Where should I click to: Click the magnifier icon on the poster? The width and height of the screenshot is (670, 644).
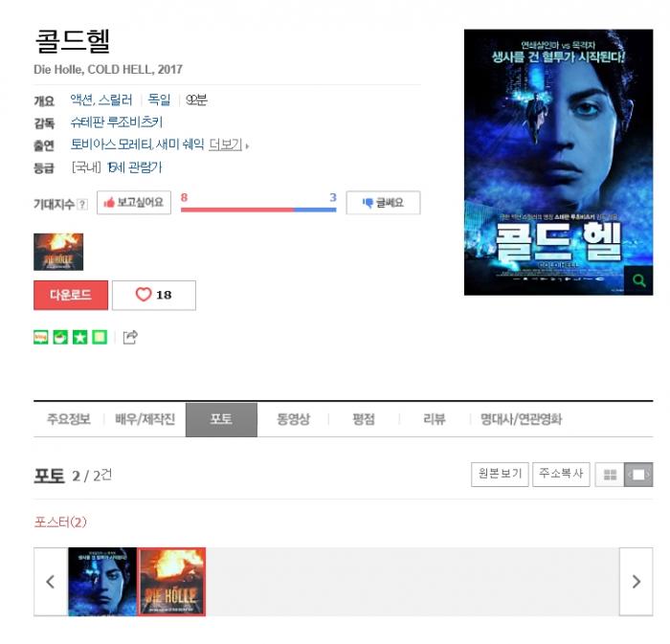[638, 280]
